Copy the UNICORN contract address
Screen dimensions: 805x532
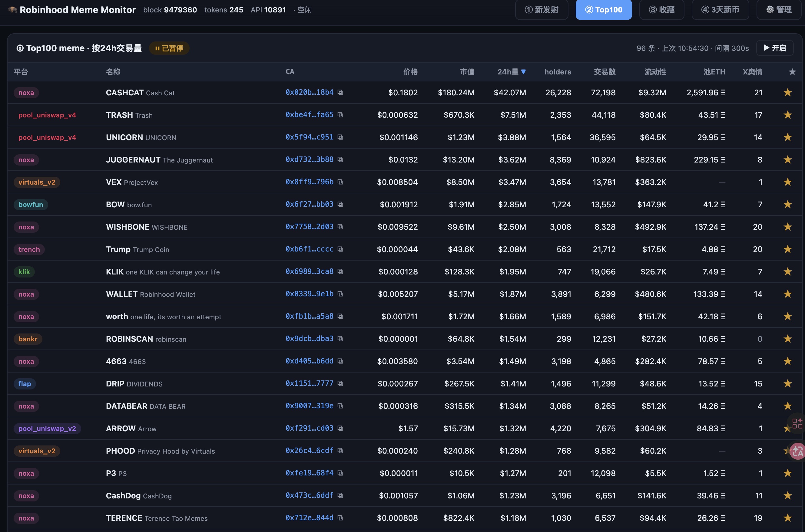pyautogui.click(x=340, y=137)
